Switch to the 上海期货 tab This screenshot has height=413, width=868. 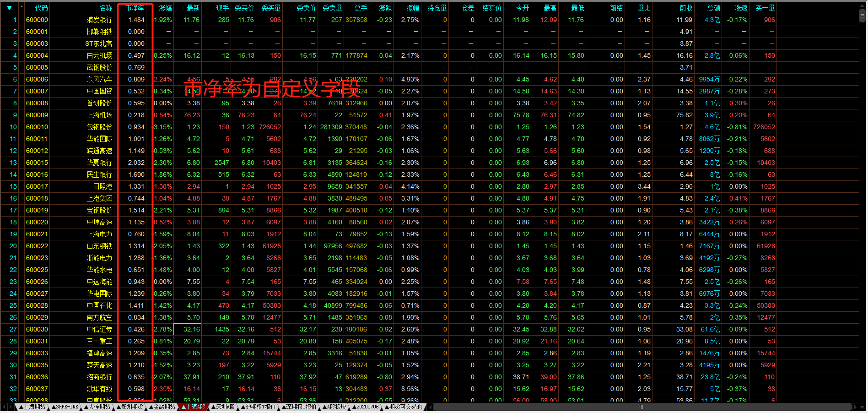tap(32, 407)
